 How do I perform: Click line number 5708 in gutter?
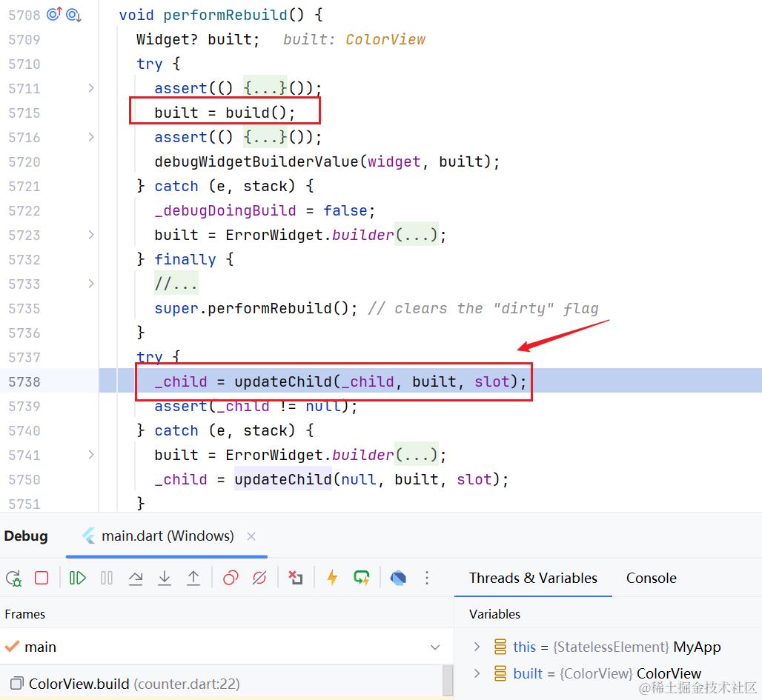tap(24, 15)
